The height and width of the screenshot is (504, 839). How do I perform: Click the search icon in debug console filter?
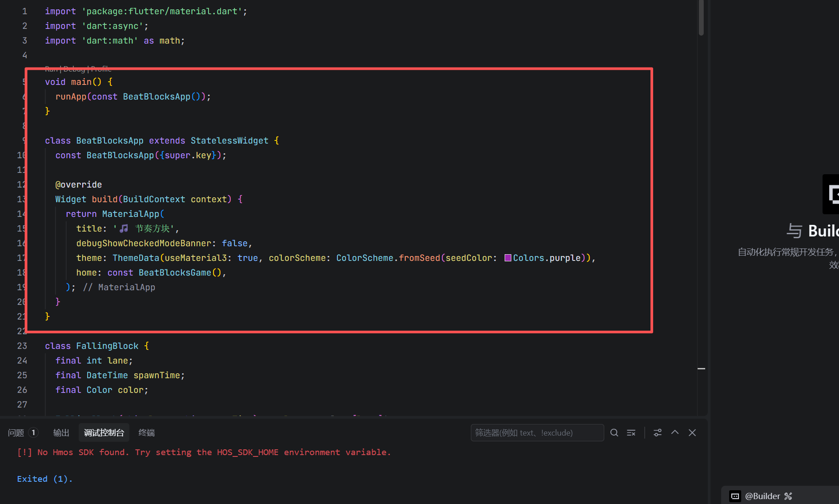[x=614, y=432]
